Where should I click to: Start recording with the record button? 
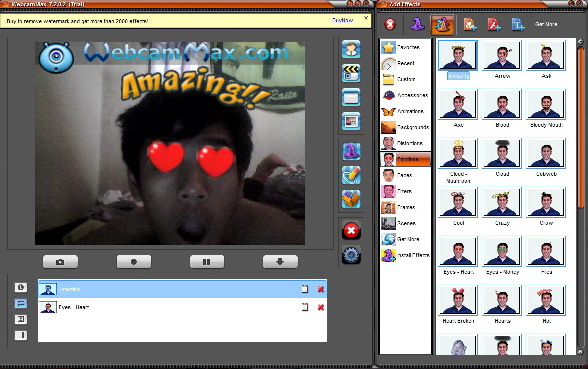point(134,262)
